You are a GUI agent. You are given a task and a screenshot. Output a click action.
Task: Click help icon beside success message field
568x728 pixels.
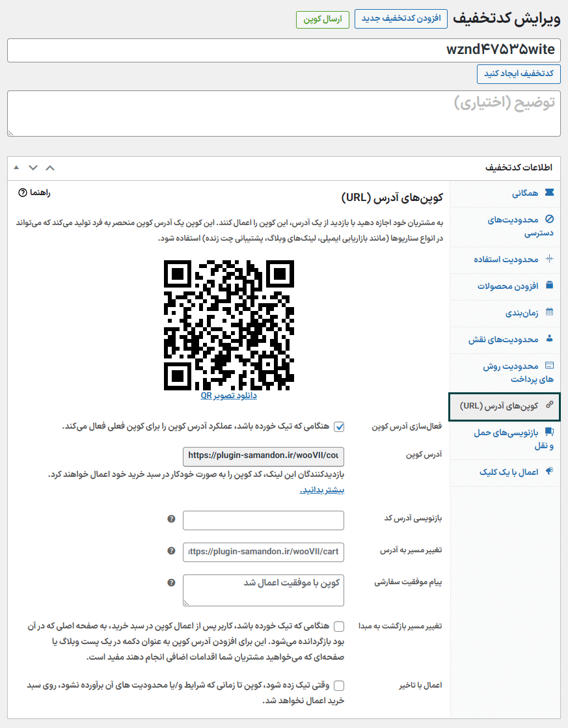(171, 583)
